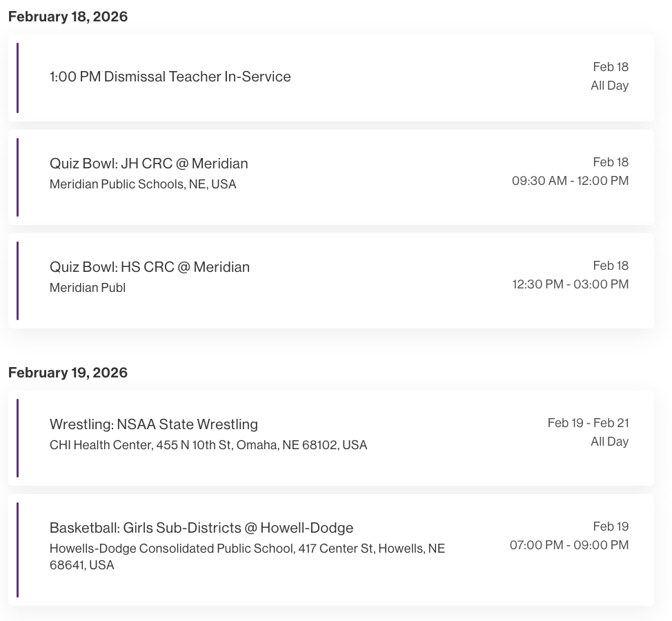Click the February 19, 2026 date heading
Image resolution: width=672 pixels, height=621 pixels.
68,373
